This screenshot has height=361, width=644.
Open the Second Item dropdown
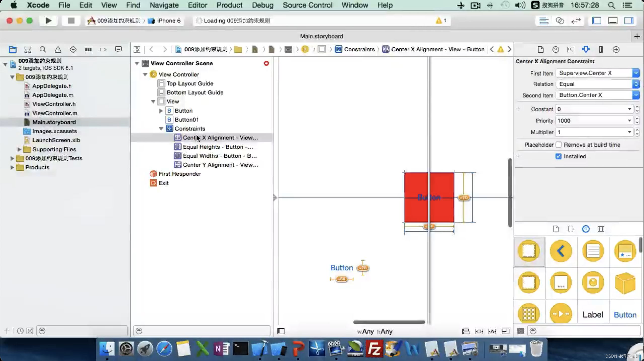636,95
